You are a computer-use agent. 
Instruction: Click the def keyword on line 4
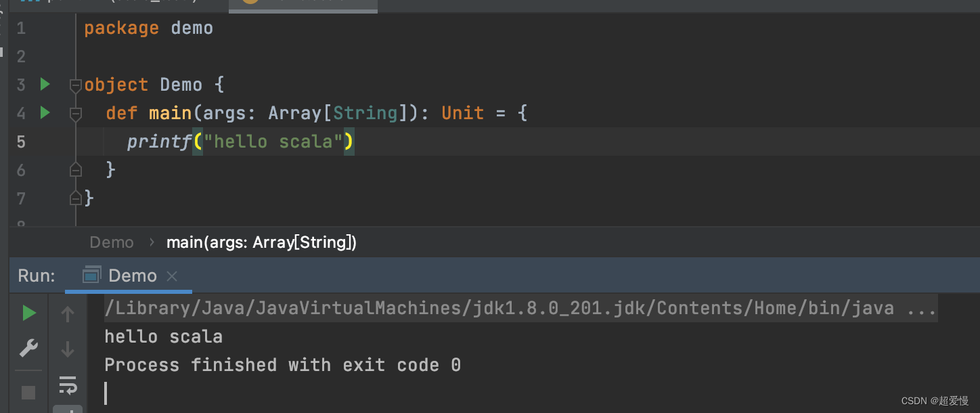(x=122, y=113)
